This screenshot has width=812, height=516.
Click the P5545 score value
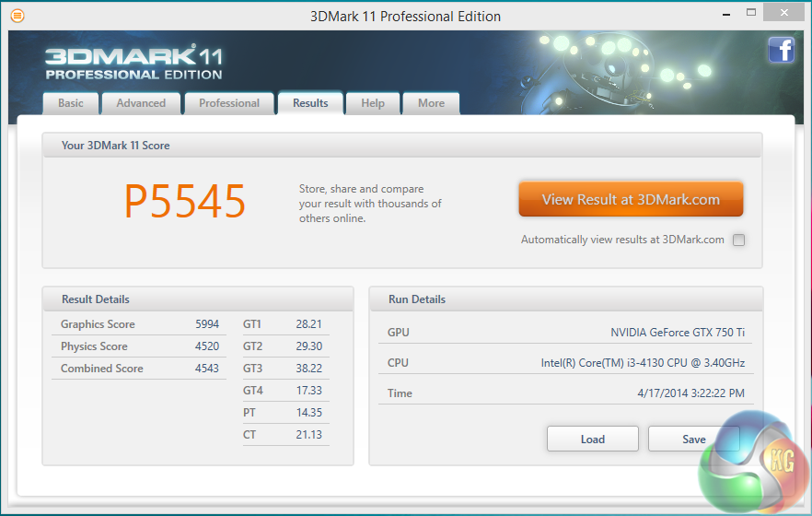point(185,202)
